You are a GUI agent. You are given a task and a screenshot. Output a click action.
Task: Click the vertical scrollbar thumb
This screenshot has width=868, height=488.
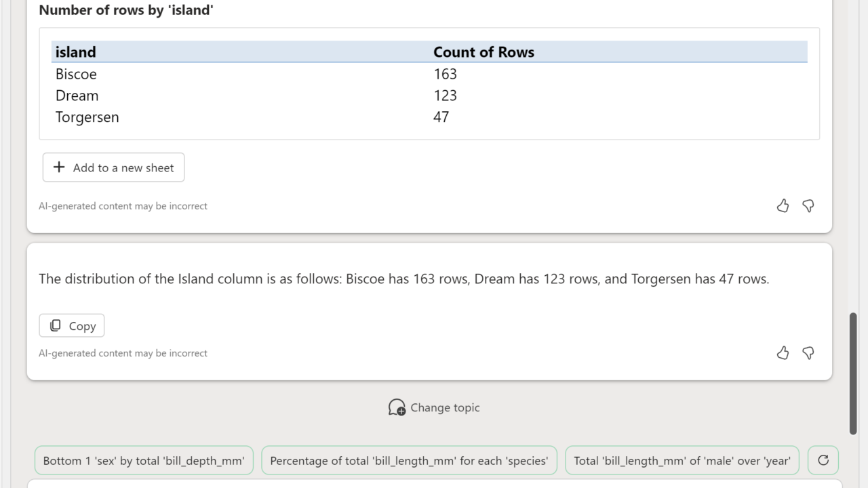(x=853, y=373)
